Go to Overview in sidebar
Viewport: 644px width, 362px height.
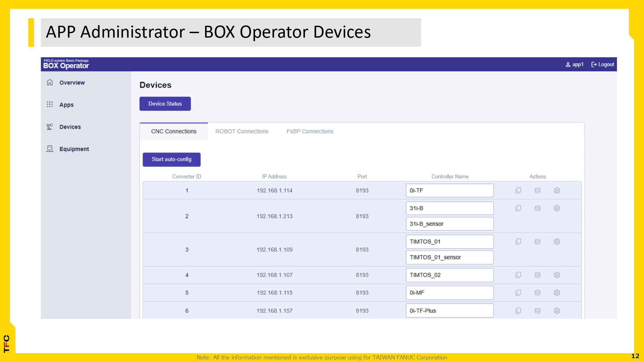coord(72,83)
